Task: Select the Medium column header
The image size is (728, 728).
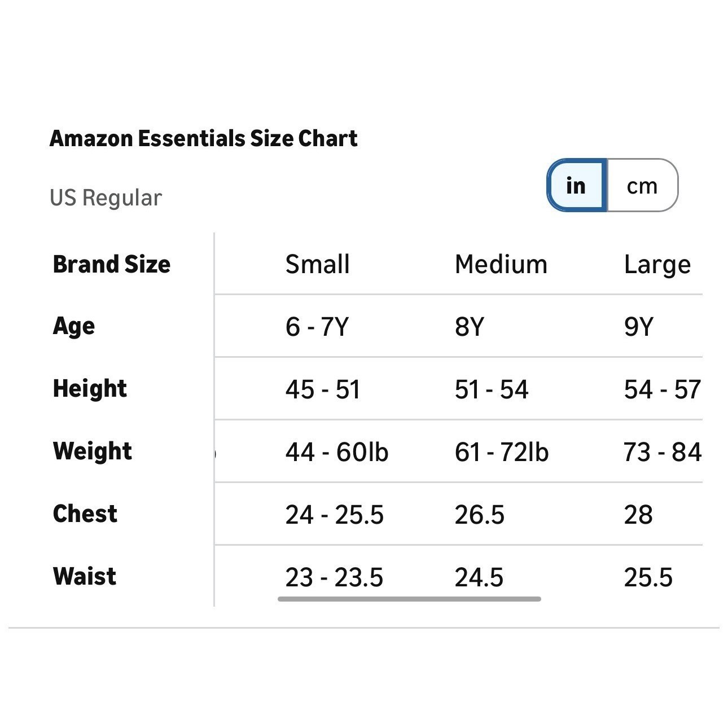Action: coord(501,264)
